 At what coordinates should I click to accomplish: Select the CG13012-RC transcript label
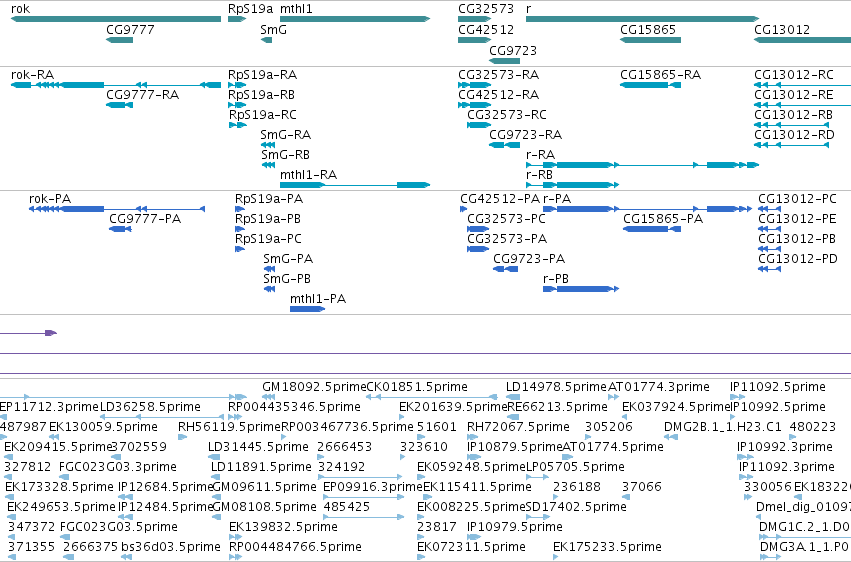pyautogui.click(x=794, y=74)
